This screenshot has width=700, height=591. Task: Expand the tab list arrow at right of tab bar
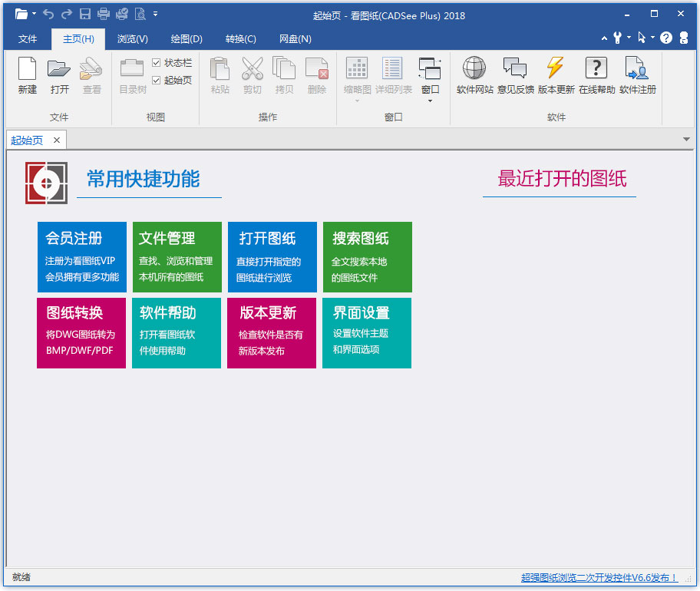click(686, 140)
